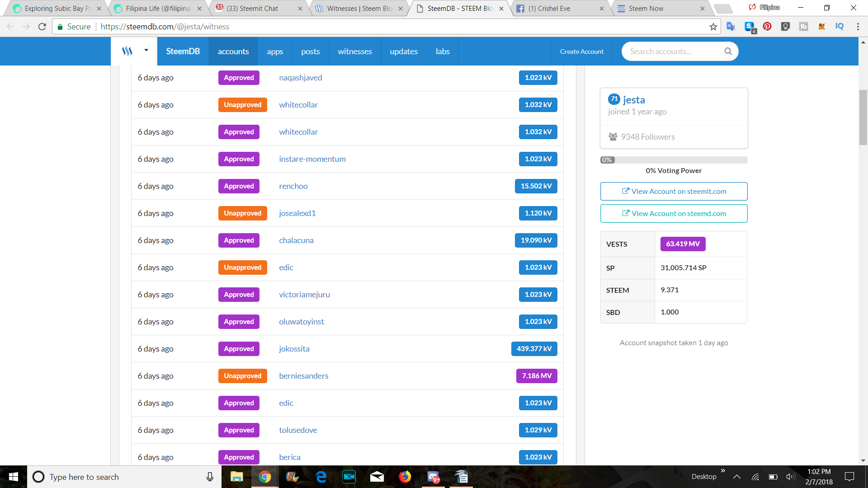The height and width of the screenshot is (488, 868).
Task: Click the microphone icon in Windows search box
Action: tap(210, 477)
